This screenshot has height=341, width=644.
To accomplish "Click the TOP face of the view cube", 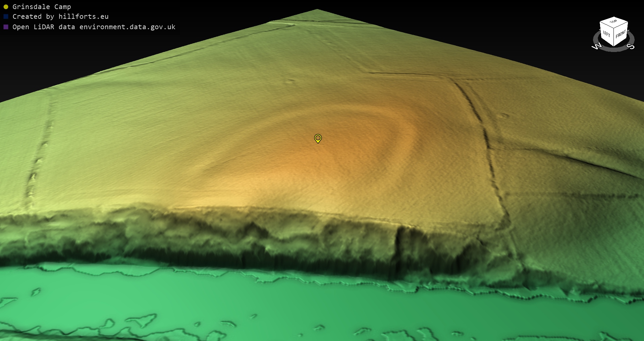I will [x=614, y=22].
